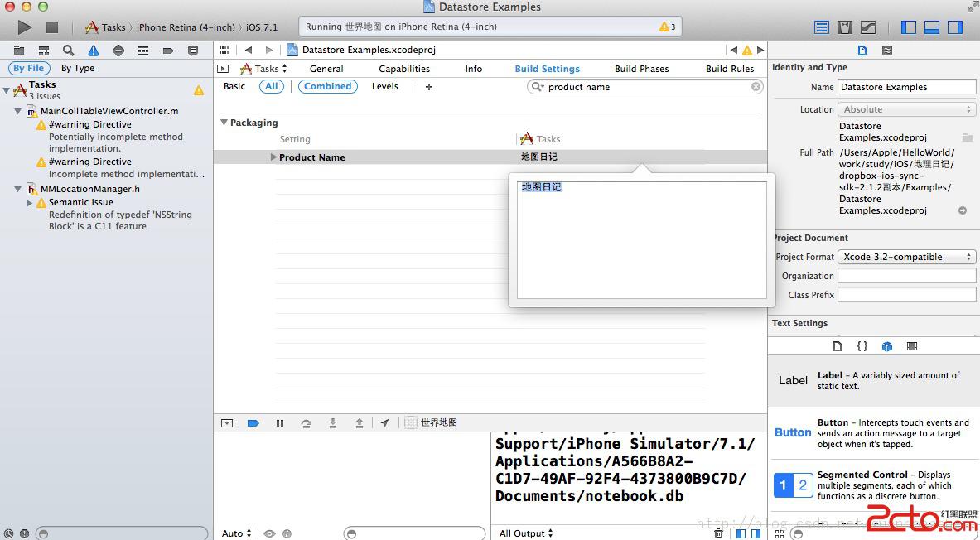Clear the console with trash icon
Image resolution: width=980 pixels, height=540 pixels.
pos(718,533)
